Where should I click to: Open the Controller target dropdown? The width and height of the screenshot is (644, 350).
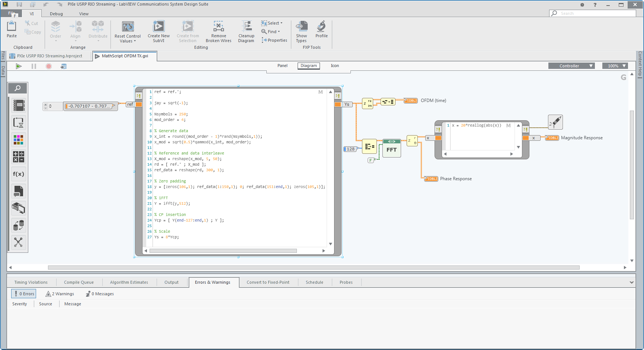(571, 66)
